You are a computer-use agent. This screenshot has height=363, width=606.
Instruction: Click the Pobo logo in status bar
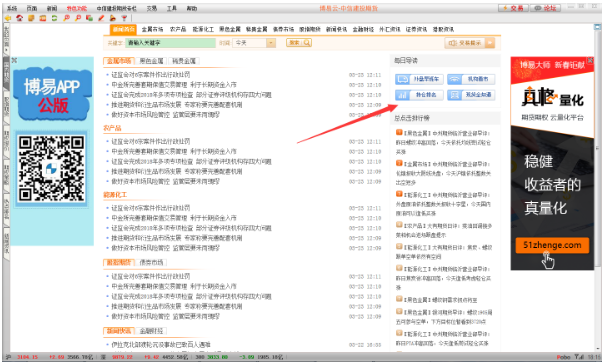pos(563,357)
